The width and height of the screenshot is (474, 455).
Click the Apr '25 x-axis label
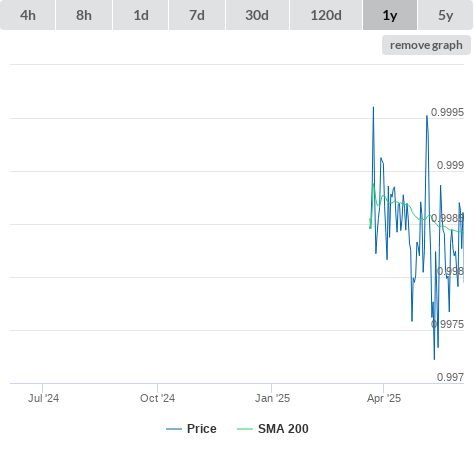[384, 398]
